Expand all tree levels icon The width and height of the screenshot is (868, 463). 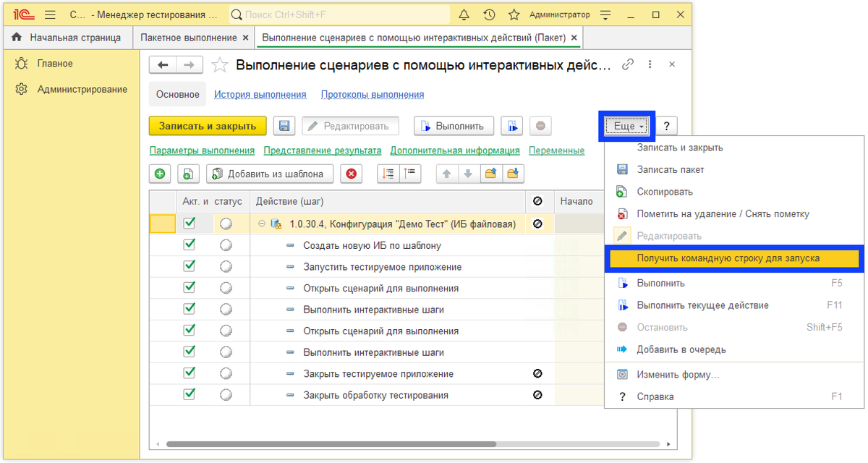point(388,174)
